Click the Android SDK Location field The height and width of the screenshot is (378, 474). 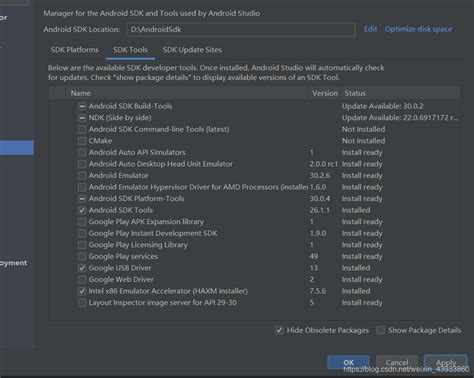pos(241,29)
